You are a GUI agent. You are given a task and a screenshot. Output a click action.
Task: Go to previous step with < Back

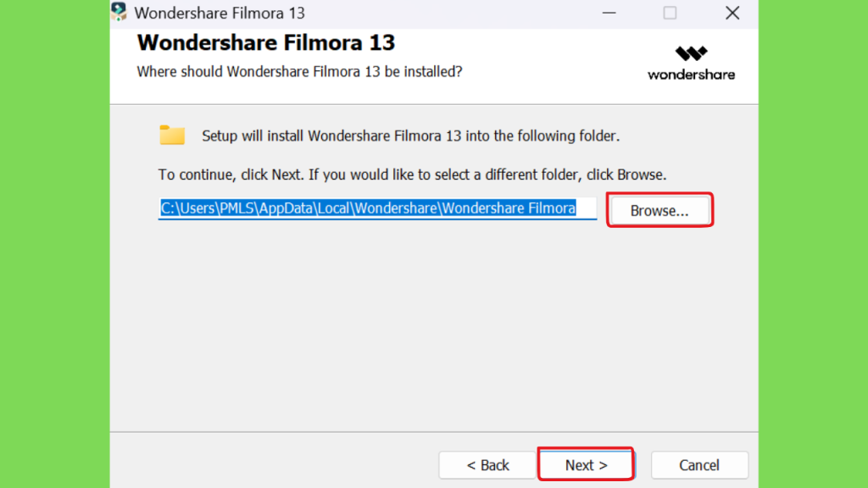click(x=487, y=465)
